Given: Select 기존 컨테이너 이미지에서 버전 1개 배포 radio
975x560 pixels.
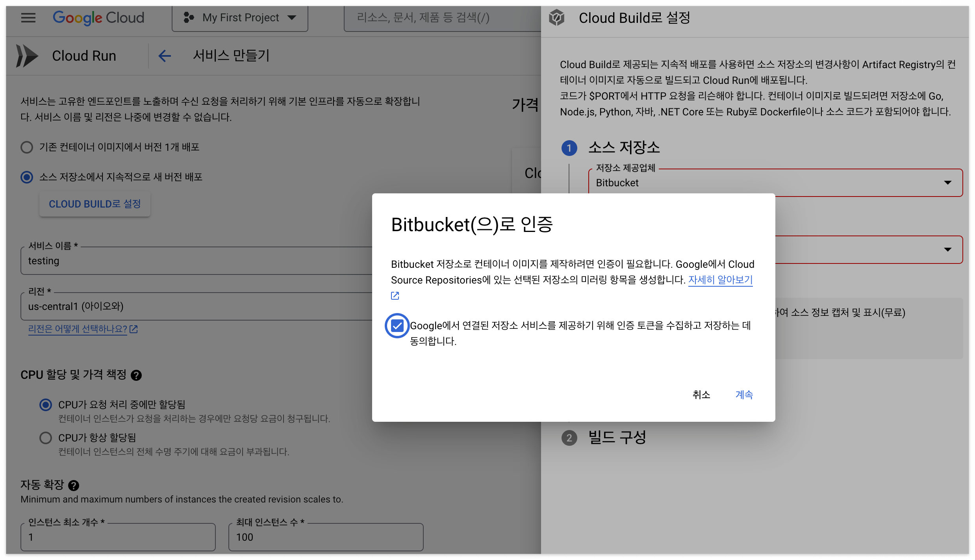Looking at the screenshot, I should click(27, 147).
